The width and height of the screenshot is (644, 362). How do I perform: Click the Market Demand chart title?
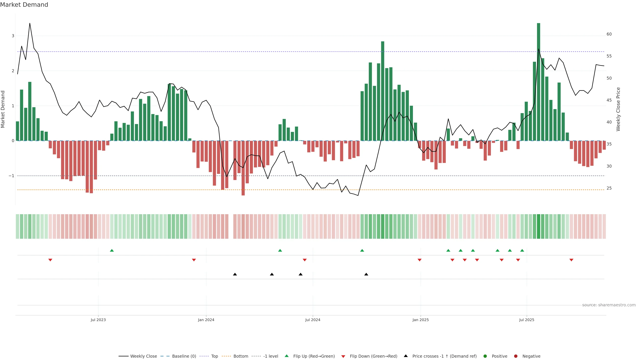tap(24, 5)
